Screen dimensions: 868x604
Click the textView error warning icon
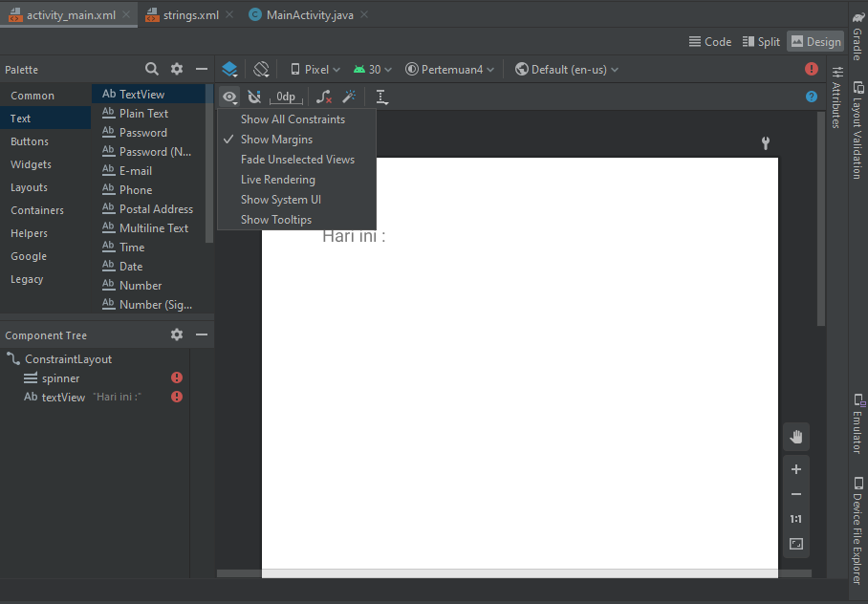(x=177, y=397)
